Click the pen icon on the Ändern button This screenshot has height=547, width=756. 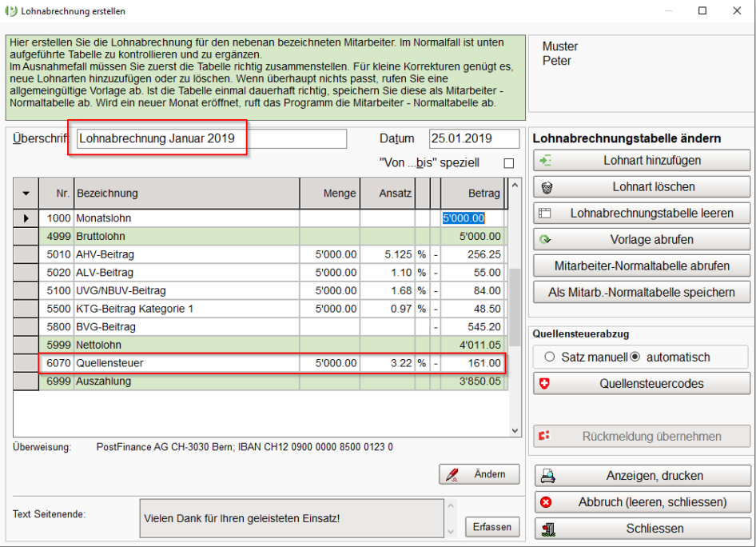click(452, 474)
